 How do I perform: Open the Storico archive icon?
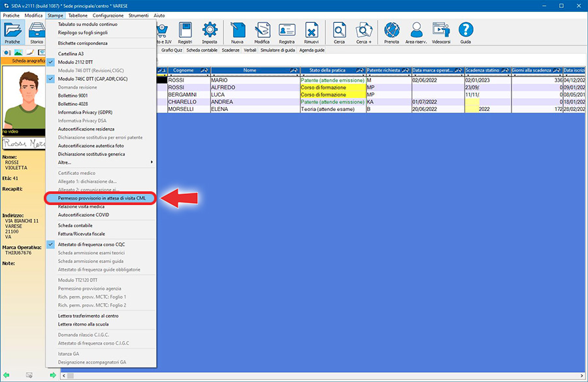pos(37,33)
